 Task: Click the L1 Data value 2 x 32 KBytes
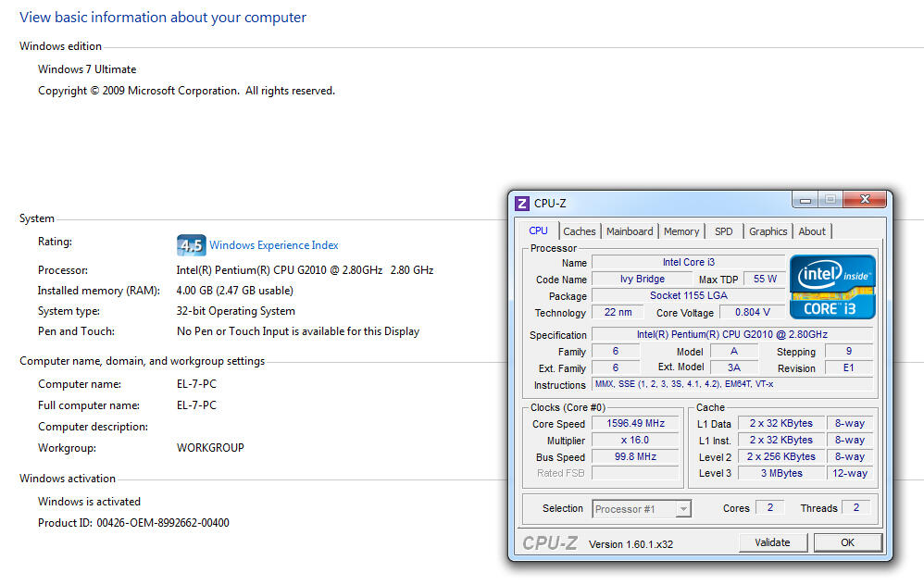[780, 423]
